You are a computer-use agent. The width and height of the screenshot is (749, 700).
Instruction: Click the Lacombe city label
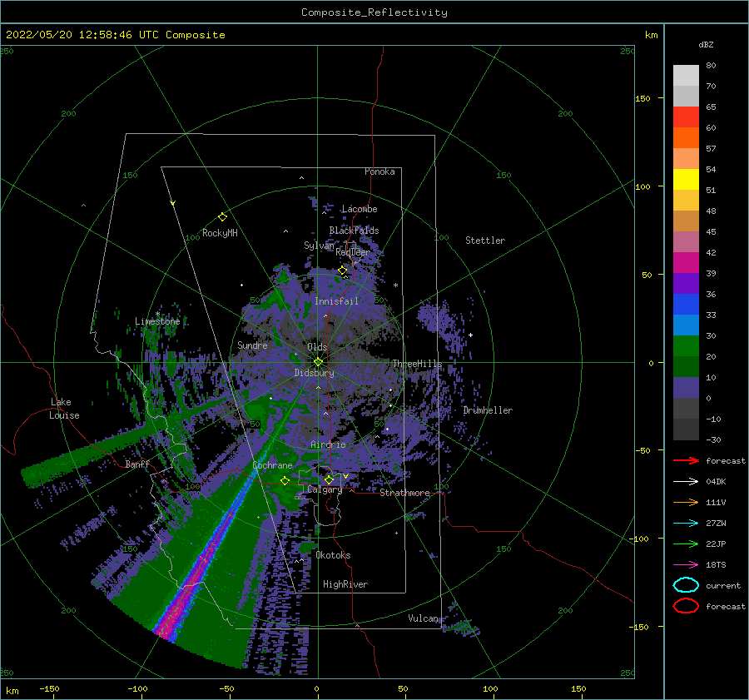(360, 209)
